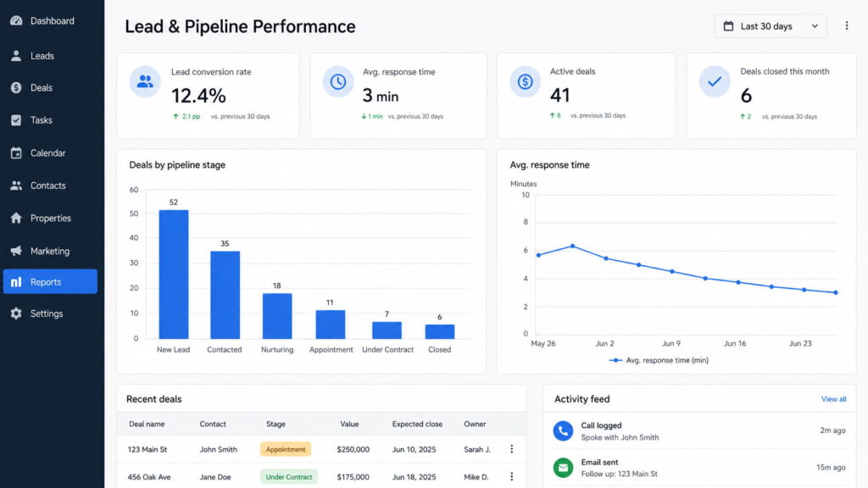Click the $175,000 value cell

click(353, 476)
